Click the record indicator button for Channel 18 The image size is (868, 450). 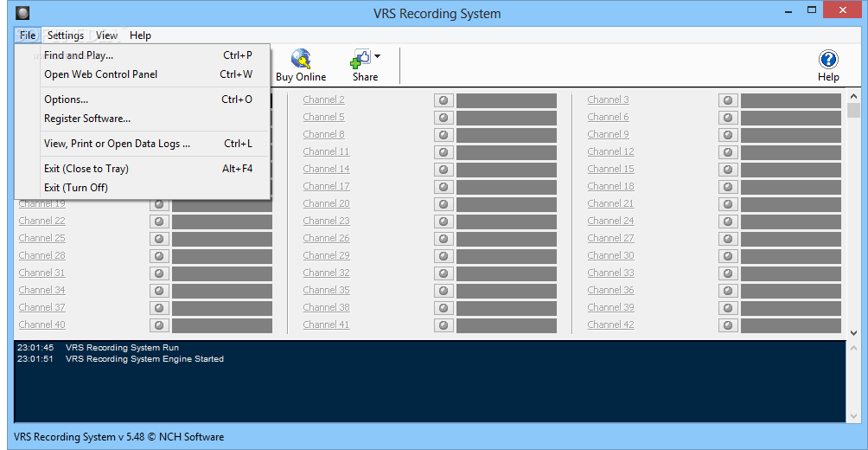coord(728,187)
